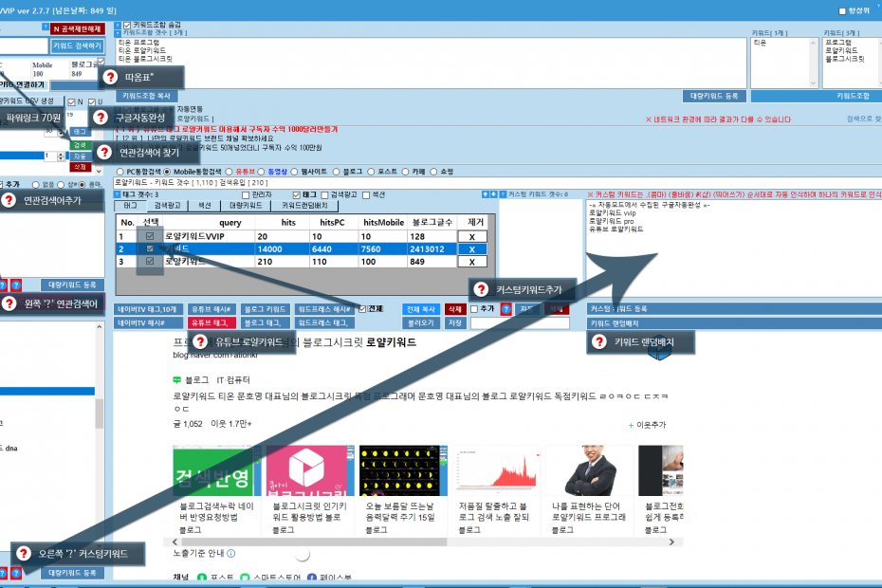
Task: Click red 유튜브 태그, button
Action: click(211, 323)
